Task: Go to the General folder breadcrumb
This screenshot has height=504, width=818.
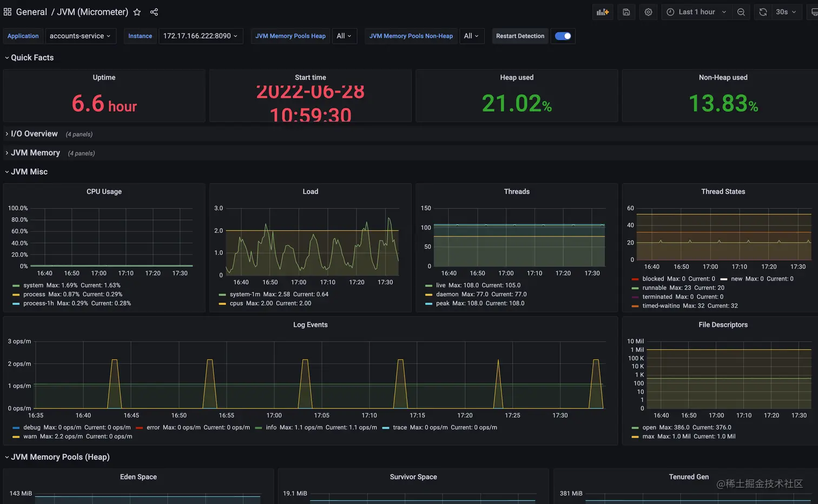Action: tap(31, 12)
